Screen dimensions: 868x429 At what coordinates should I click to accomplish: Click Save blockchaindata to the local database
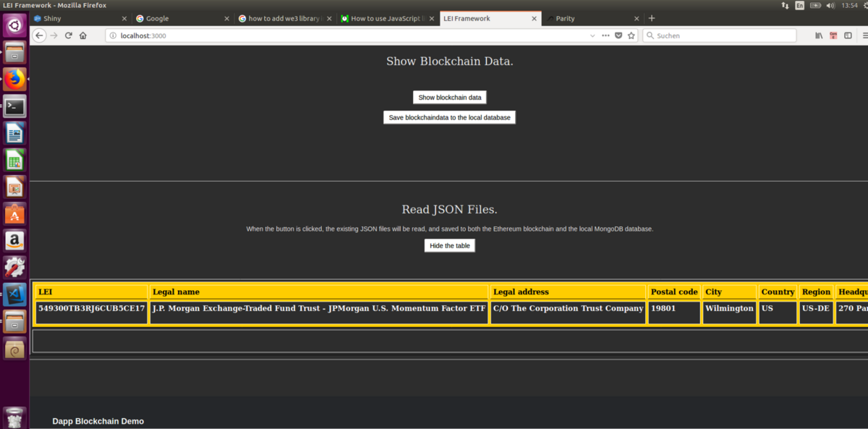[x=449, y=117]
